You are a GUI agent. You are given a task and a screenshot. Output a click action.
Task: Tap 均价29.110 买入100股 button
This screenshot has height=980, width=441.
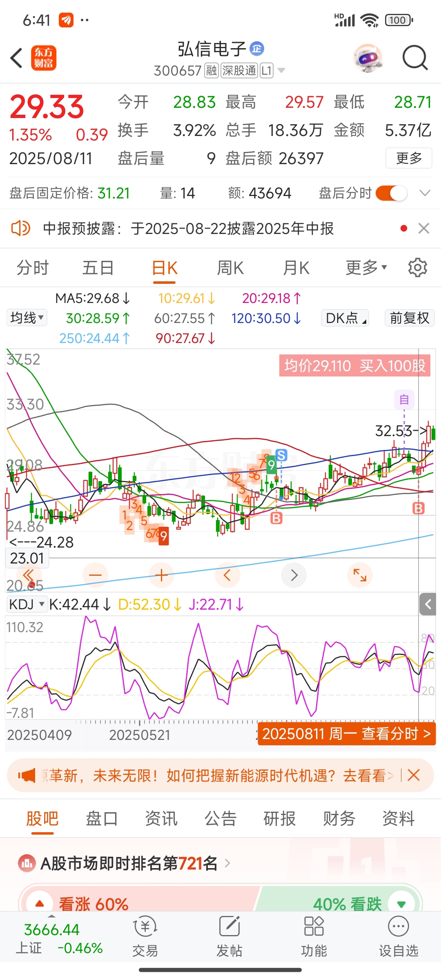tap(355, 365)
